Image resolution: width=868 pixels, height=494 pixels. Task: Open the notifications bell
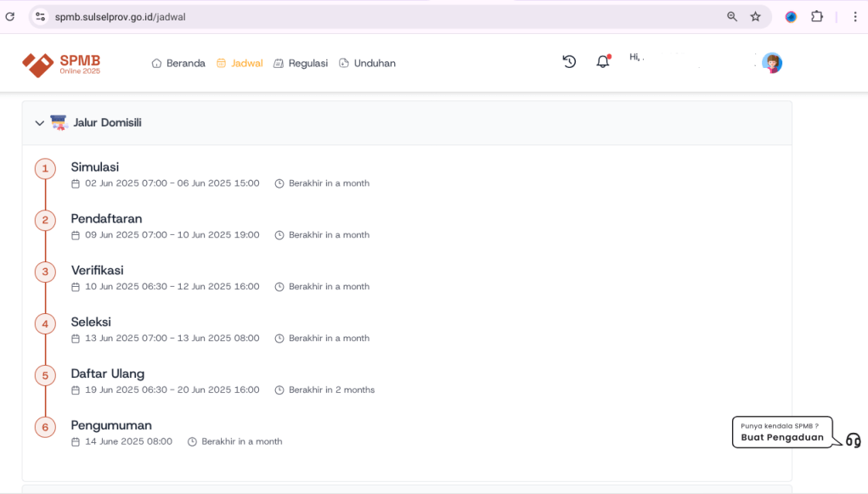point(603,62)
